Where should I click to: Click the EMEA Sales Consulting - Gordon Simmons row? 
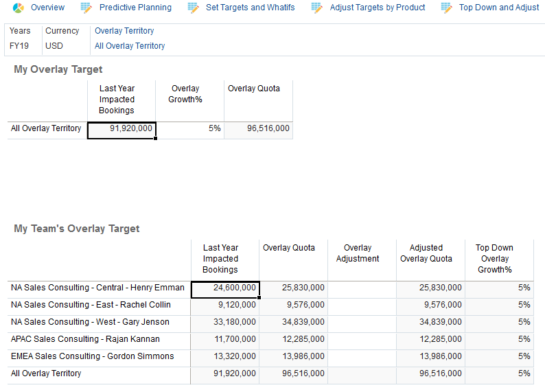[x=92, y=356]
